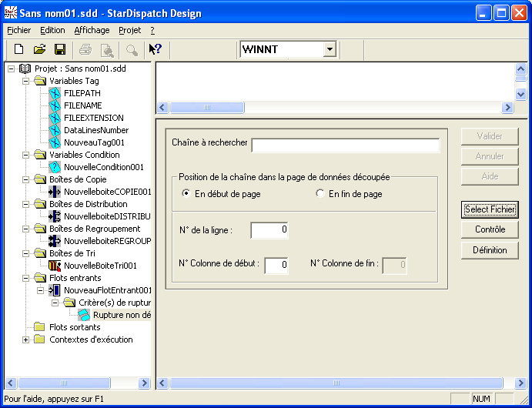Click the Open folder toolbar icon
This screenshot has width=532, height=408.
pyautogui.click(x=39, y=49)
